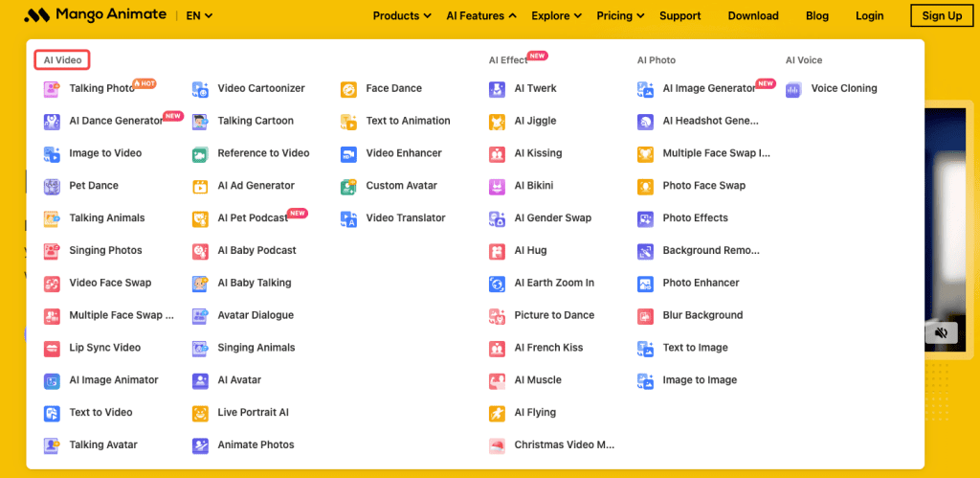Unmute the video with the speaker toggle
980x478 pixels.
click(x=941, y=332)
